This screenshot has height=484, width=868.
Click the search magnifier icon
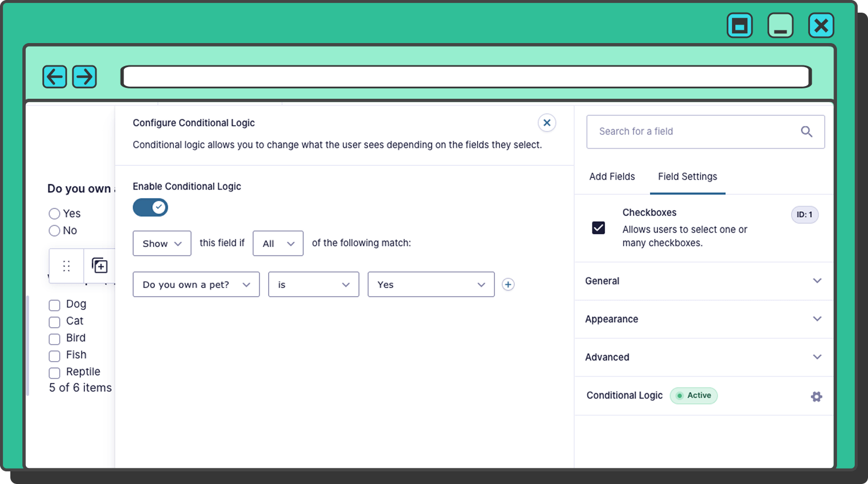[x=806, y=131]
